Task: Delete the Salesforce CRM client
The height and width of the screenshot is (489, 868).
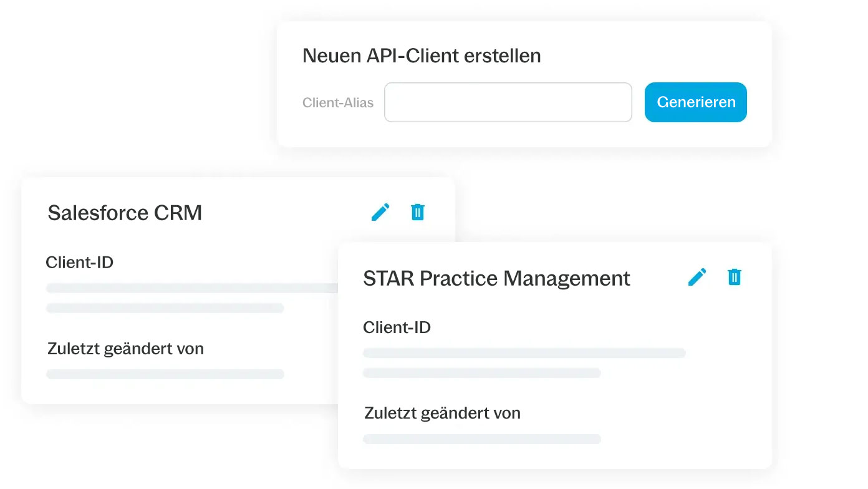Action: click(x=418, y=212)
